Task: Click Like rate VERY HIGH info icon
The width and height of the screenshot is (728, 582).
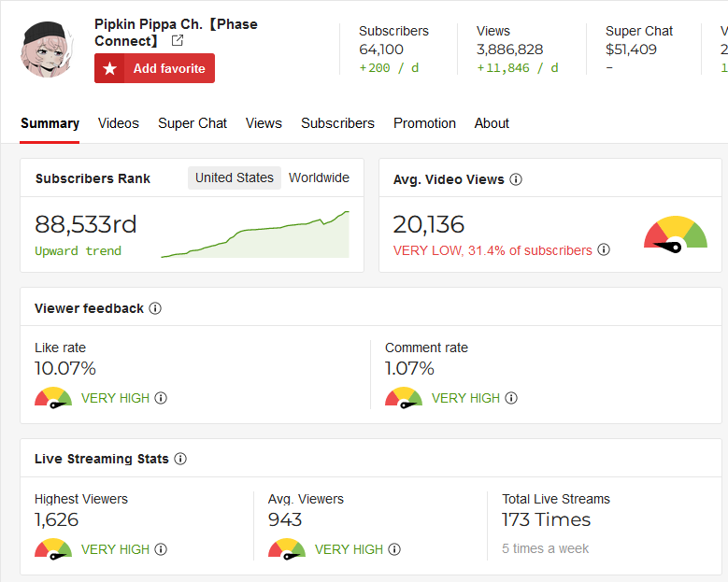Action: [x=161, y=398]
